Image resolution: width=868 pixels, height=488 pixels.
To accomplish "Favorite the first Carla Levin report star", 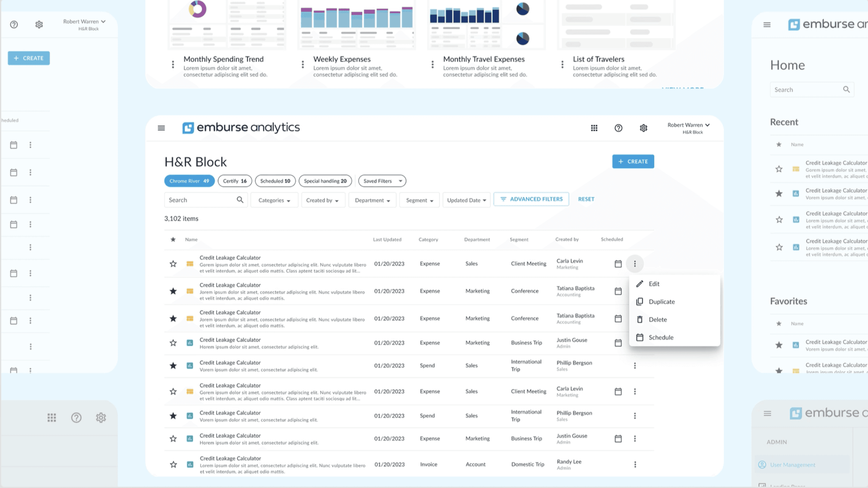I will pos(173,264).
